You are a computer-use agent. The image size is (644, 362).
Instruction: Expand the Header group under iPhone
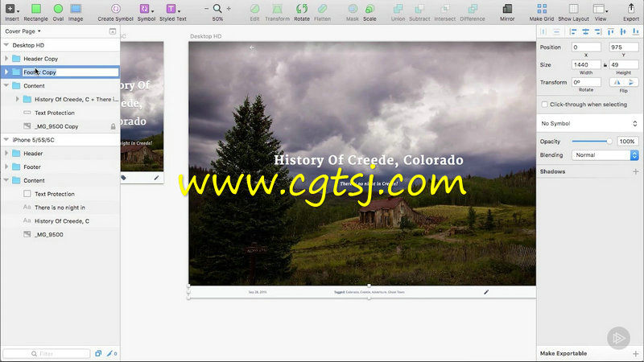pyautogui.click(x=6, y=154)
